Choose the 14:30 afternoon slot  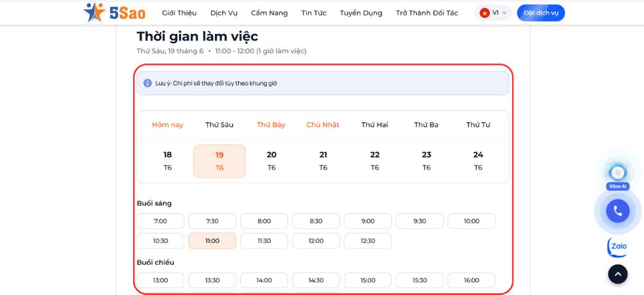pyautogui.click(x=317, y=280)
